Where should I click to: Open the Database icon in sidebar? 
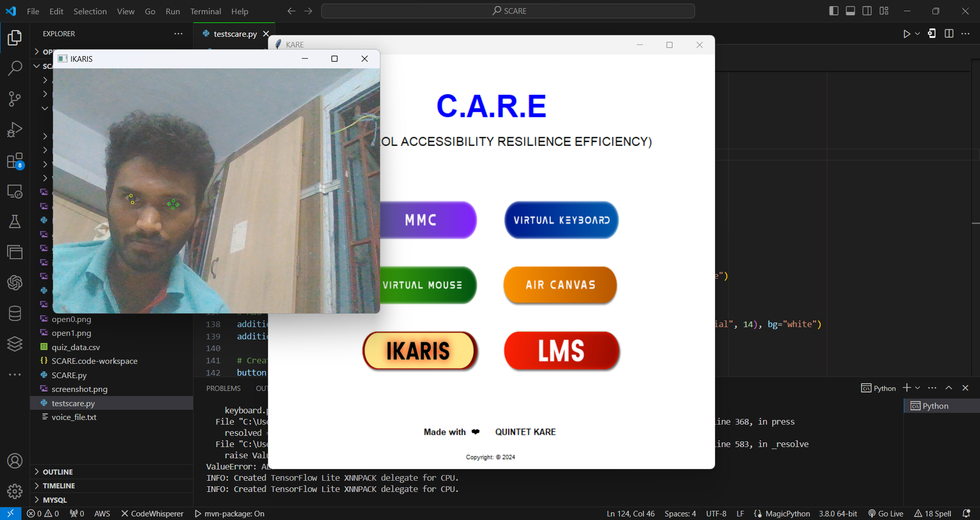click(15, 313)
